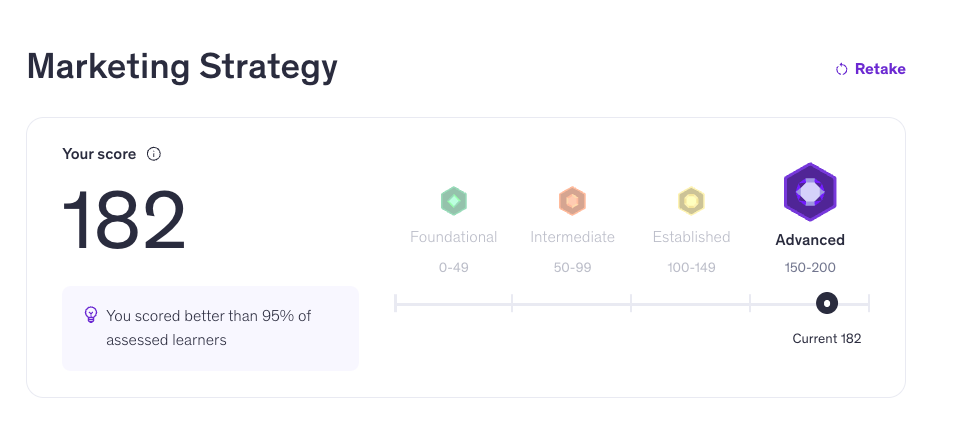The width and height of the screenshot is (957, 425).
Task: Click the lightbulb tip icon
Action: point(91,315)
